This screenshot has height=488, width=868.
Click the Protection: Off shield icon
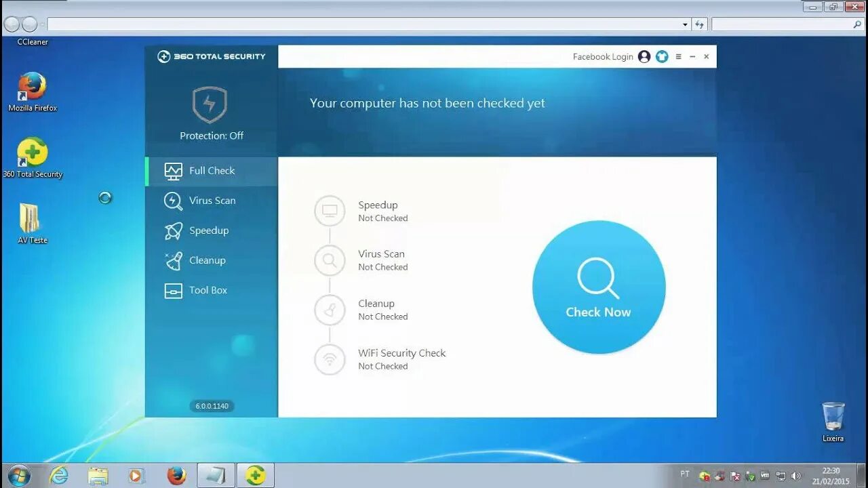[x=210, y=104]
